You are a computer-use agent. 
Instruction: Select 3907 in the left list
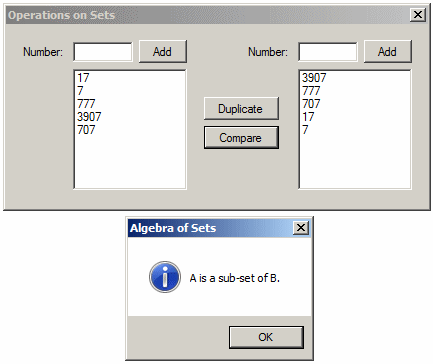[89, 117]
